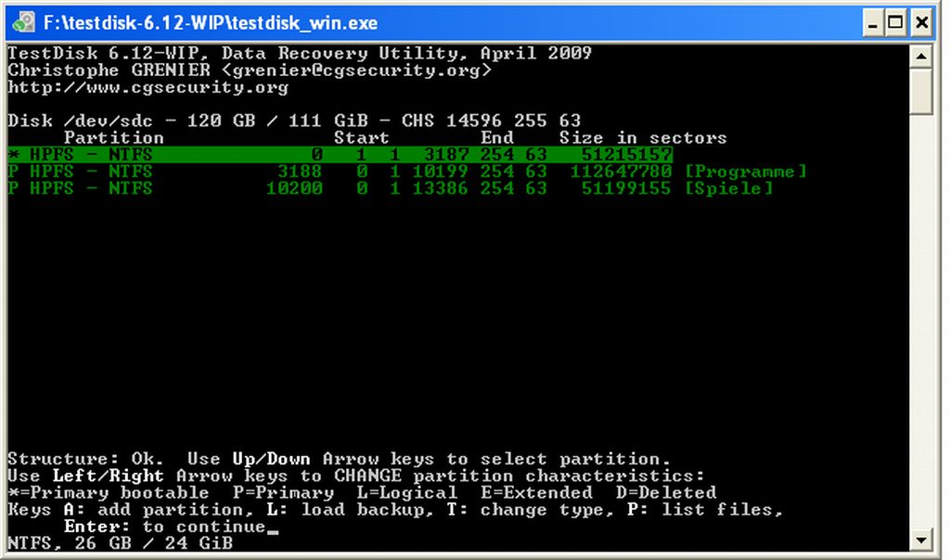The width and height of the screenshot is (950, 560).
Task: Click the scrollbar up arrow
Action: click(x=921, y=57)
